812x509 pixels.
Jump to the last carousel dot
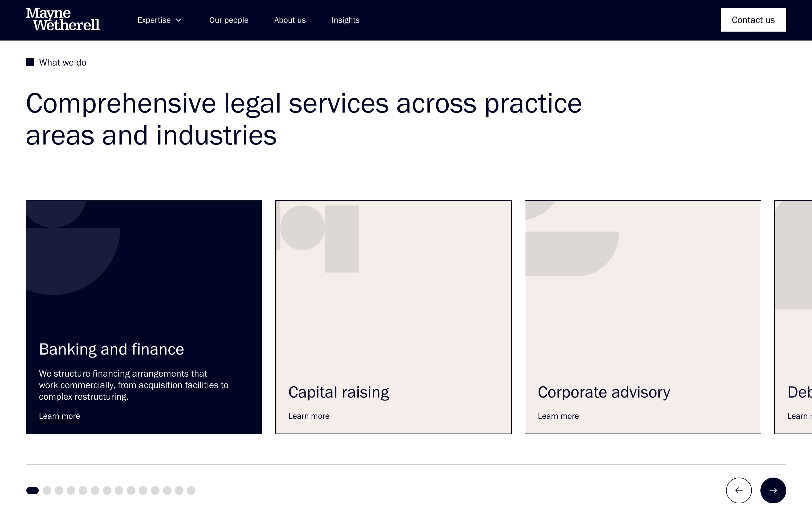pos(191,490)
